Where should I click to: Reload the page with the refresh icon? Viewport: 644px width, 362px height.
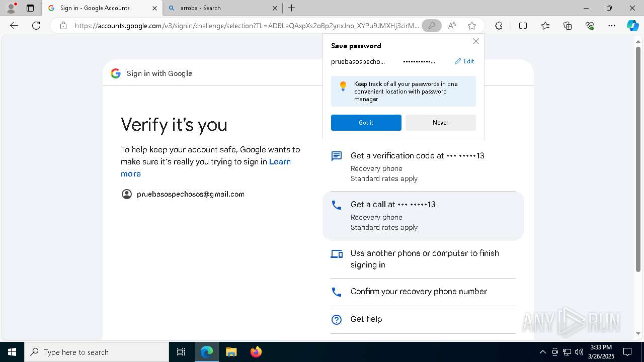pos(36,26)
